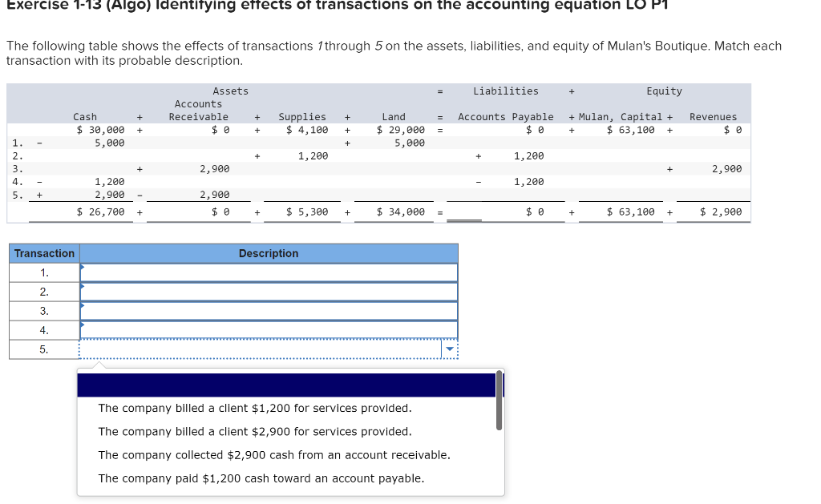Click the Accounts Payable column heading
821x504 pixels.
[506, 117]
